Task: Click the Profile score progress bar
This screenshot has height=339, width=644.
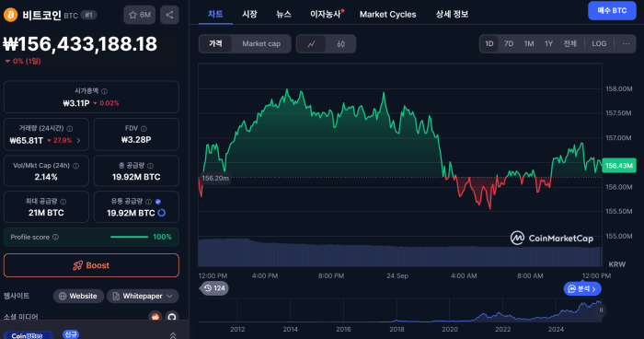Action: pos(129,237)
